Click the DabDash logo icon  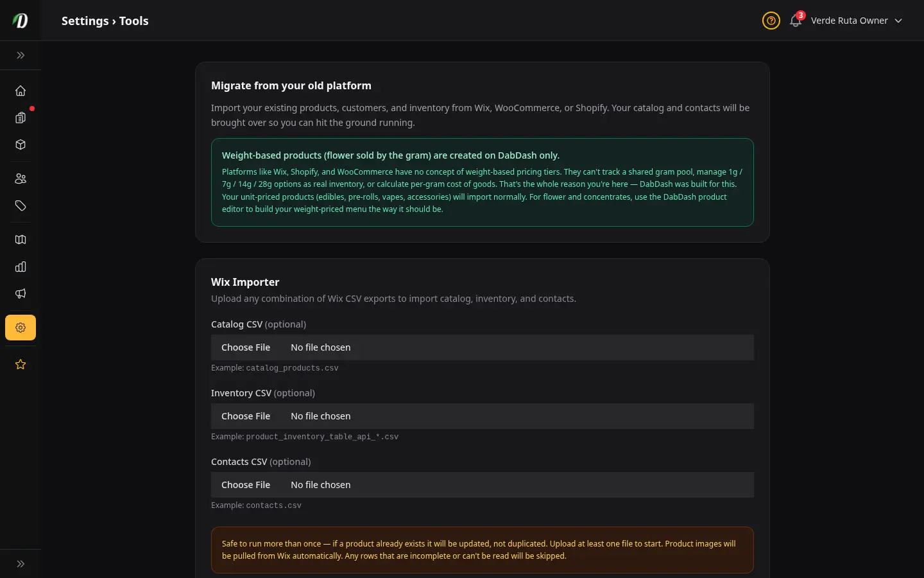[x=21, y=21]
